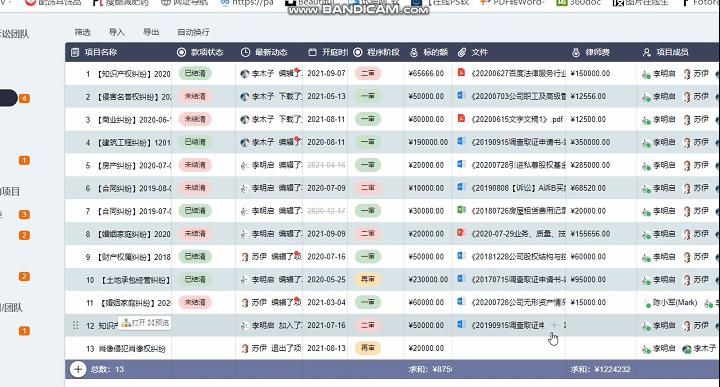Click project name 肖像侵犯肖像权纠纷 in row 13
This screenshot has height=387, width=720.
pos(132,349)
